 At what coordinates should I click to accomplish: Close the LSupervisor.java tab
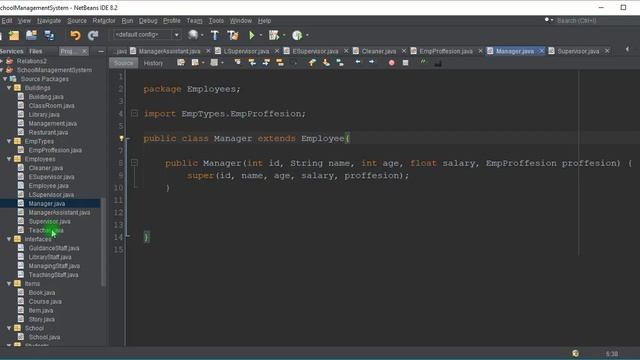[276, 51]
